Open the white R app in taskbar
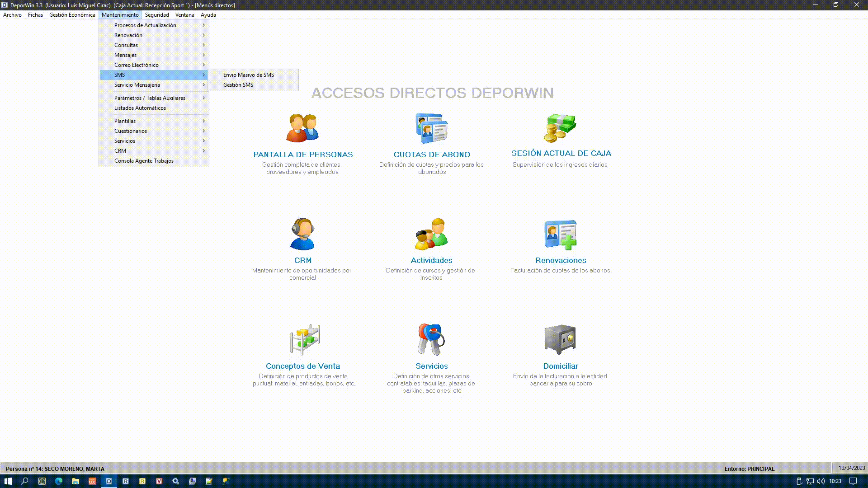Screen dimensions: 868x488 pos(126,481)
